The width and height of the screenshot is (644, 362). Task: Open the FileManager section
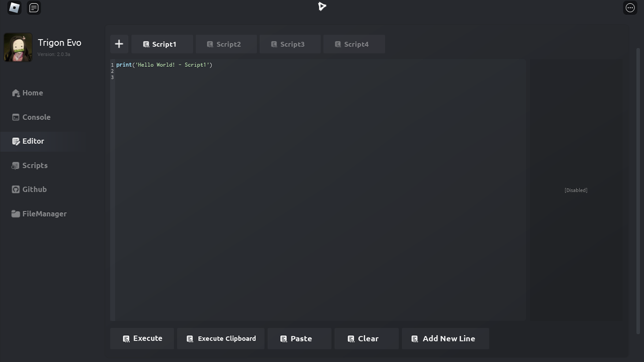click(x=44, y=214)
